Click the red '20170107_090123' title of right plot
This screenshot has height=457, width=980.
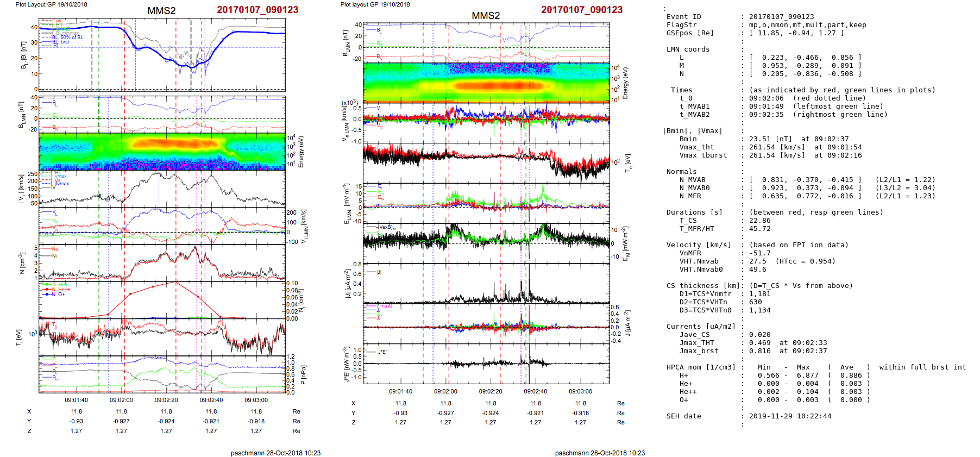pos(582,10)
